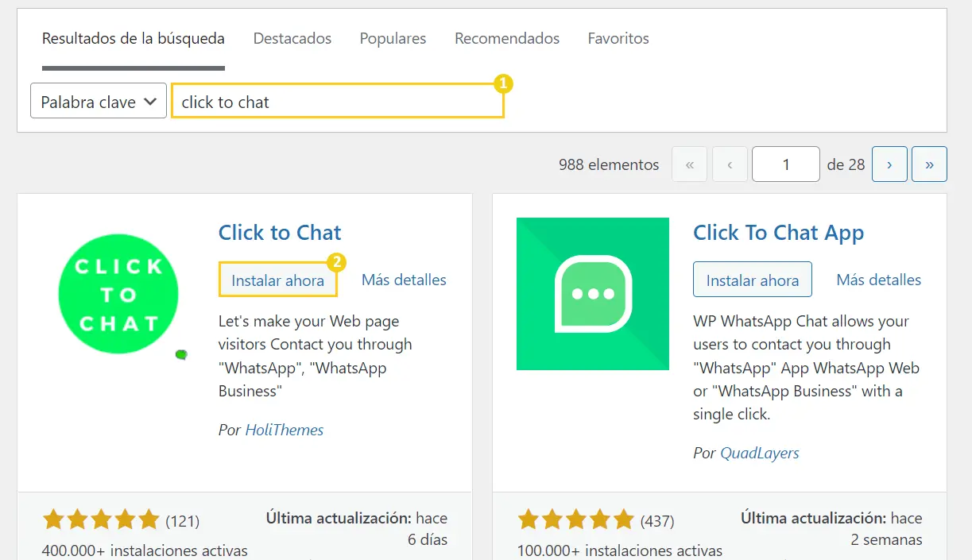The image size is (972, 560).
Task: Switch to the Populares tab
Action: point(393,38)
